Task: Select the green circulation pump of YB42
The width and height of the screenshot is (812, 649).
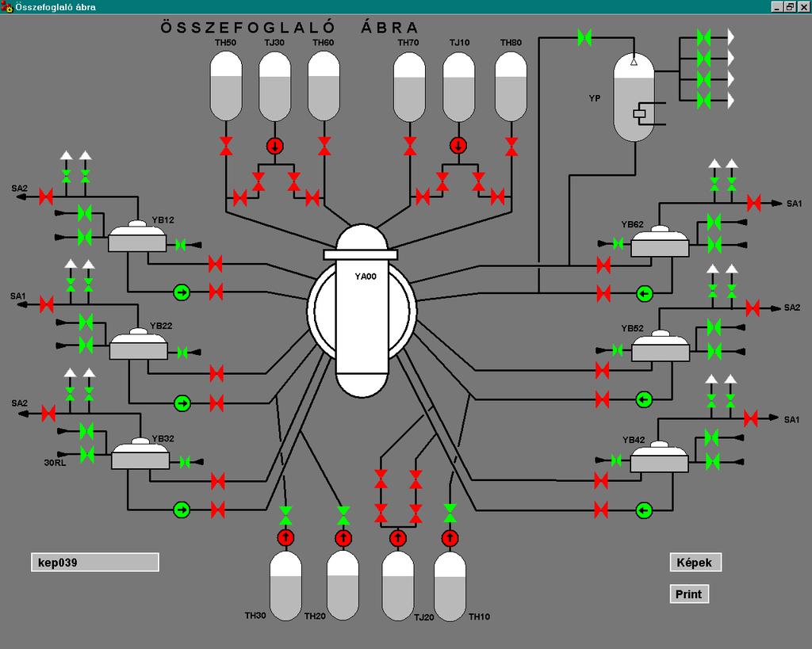Action: 644,510
